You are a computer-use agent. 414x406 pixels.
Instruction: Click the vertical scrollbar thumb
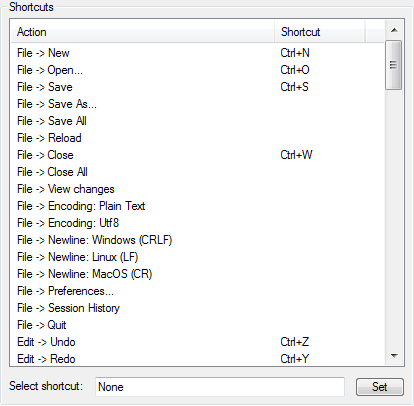[x=393, y=65]
